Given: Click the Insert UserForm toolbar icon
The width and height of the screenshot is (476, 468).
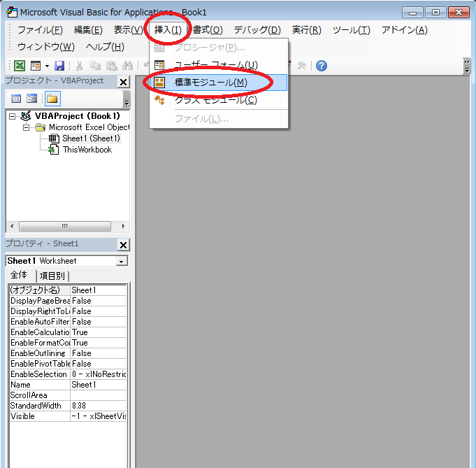Looking at the screenshot, I should tap(36, 66).
